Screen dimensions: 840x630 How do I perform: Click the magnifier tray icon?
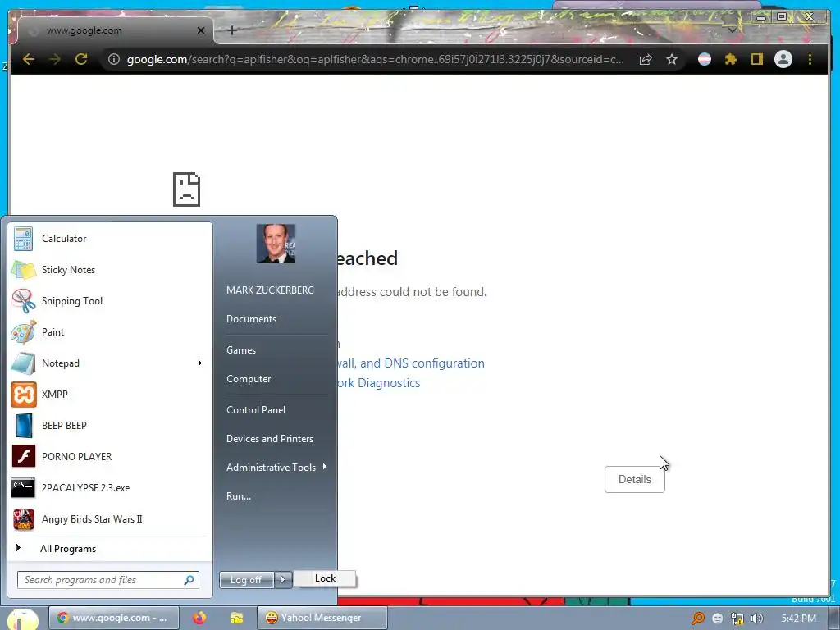pos(697,619)
